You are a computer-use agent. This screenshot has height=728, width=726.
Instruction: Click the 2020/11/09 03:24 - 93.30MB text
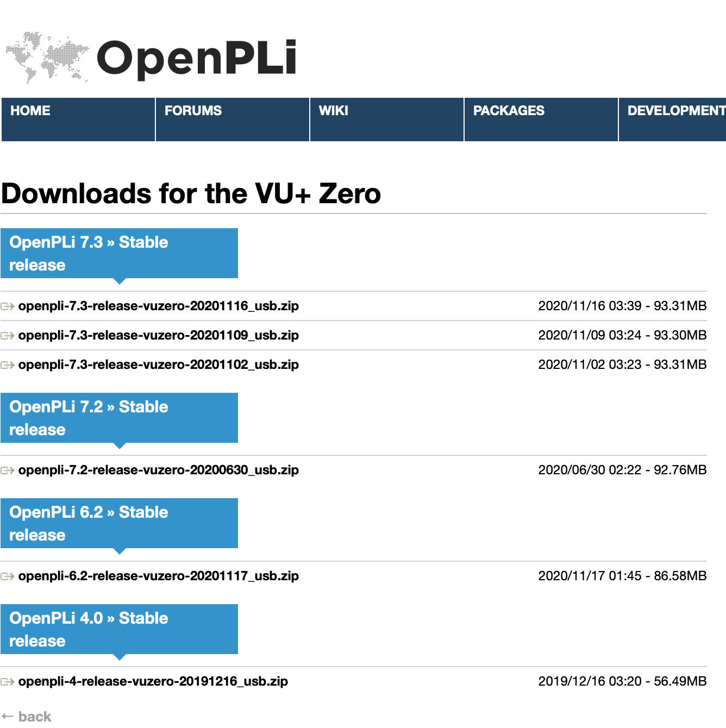click(x=622, y=335)
